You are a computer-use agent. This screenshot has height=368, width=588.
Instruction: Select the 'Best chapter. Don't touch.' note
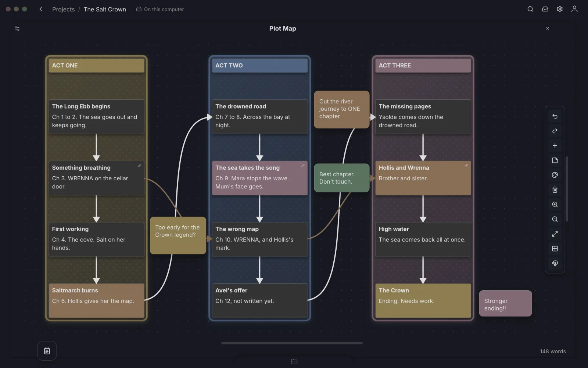342,178
